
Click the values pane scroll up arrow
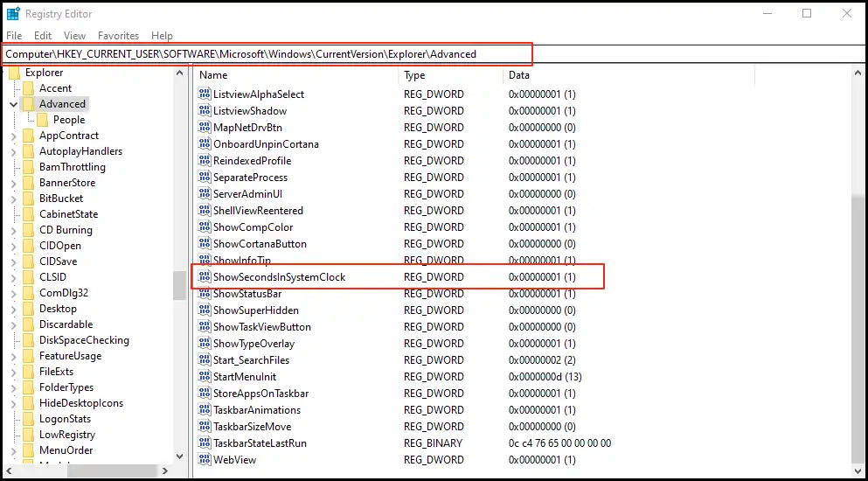pos(858,73)
